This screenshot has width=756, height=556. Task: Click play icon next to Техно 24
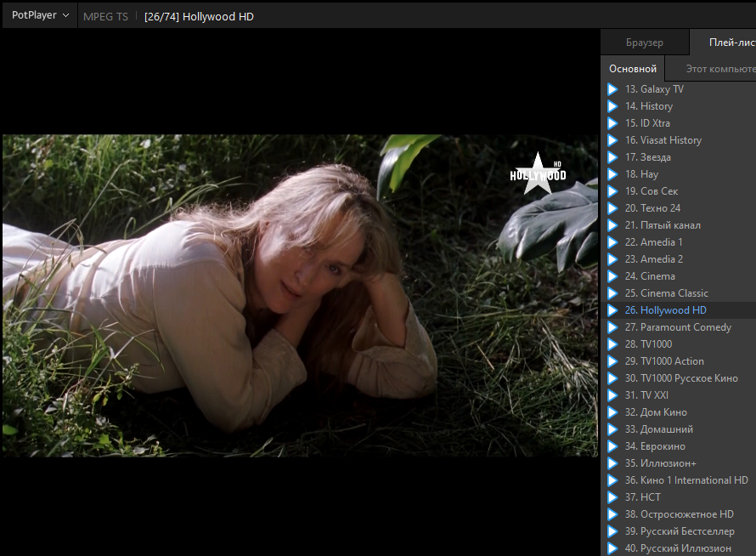612,208
